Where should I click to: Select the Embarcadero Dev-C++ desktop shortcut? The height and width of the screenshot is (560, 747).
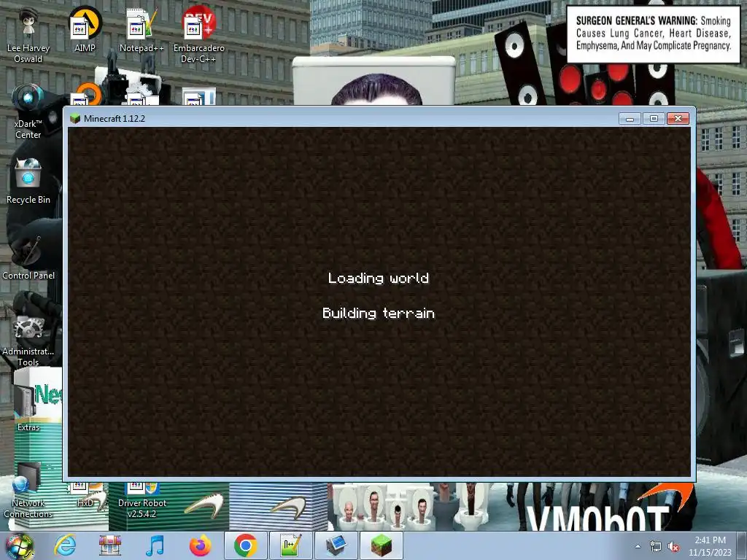199,35
